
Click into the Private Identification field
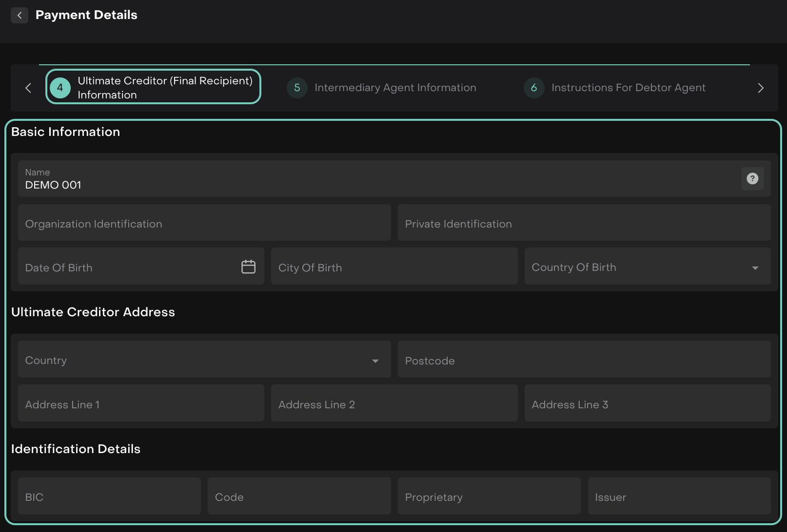(584, 223)
